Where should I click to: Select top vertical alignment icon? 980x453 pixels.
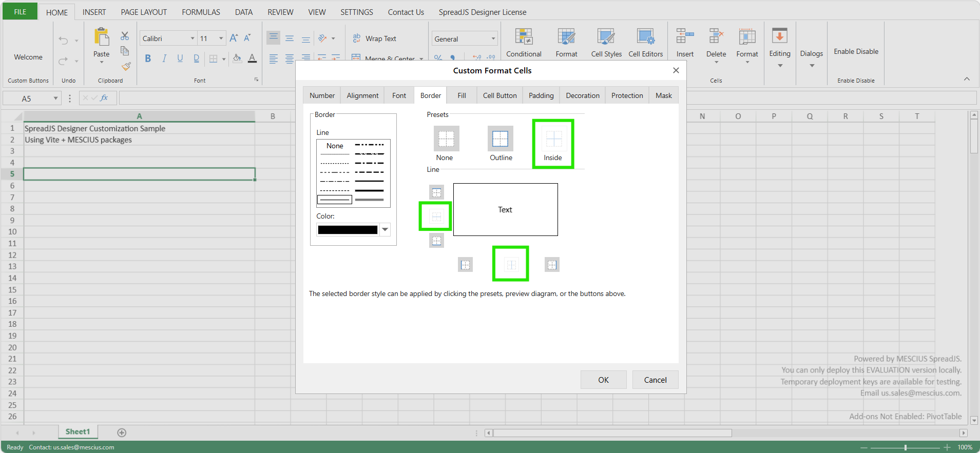[x=274, y=38]
